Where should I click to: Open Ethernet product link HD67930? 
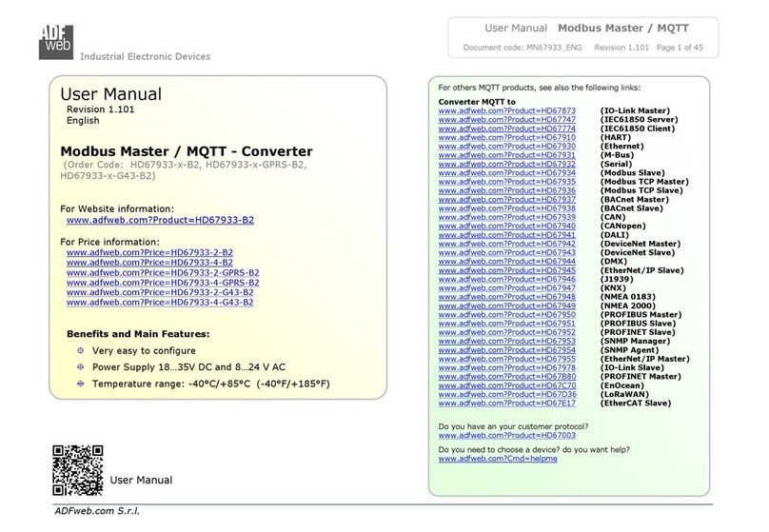[x=507, y=147]
